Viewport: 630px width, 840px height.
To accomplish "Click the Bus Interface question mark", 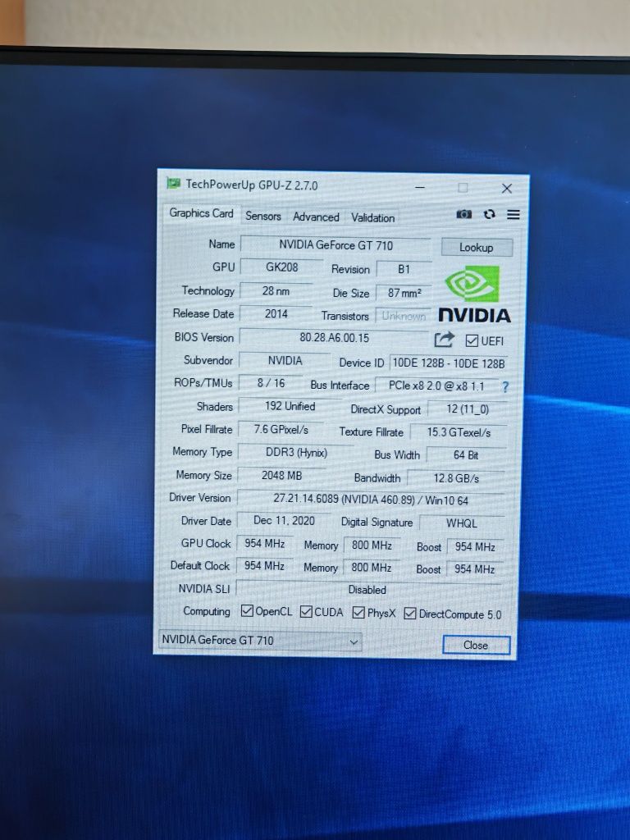I will coord(505,387).
